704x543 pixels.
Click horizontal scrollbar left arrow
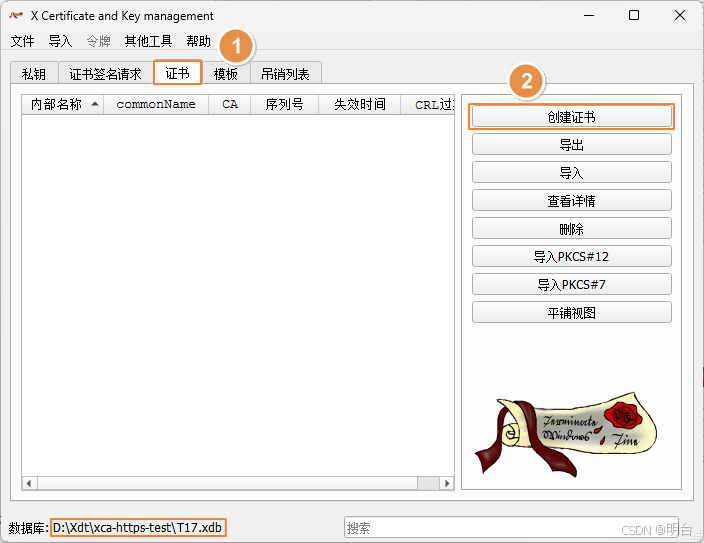click(29, 483)
